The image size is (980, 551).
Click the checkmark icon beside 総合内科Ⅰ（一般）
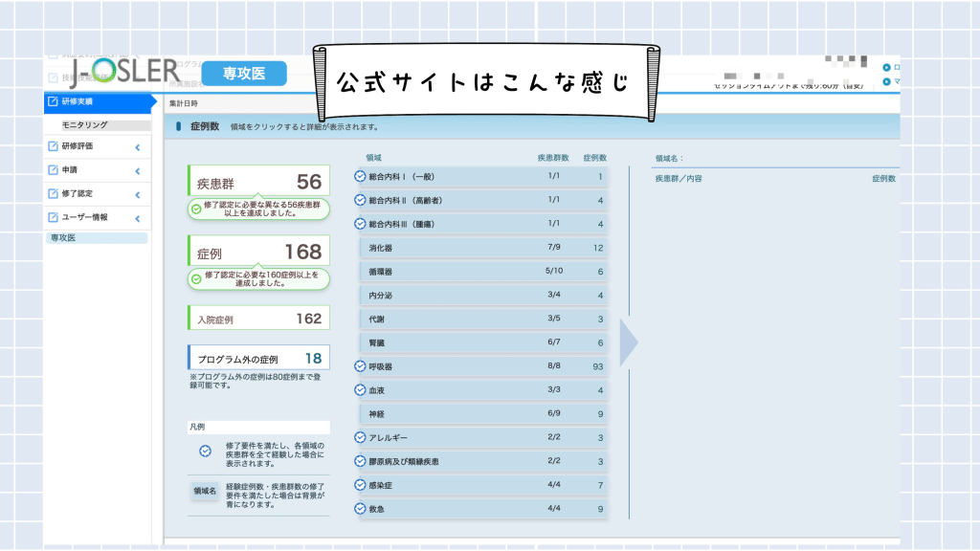click(361, 176)
